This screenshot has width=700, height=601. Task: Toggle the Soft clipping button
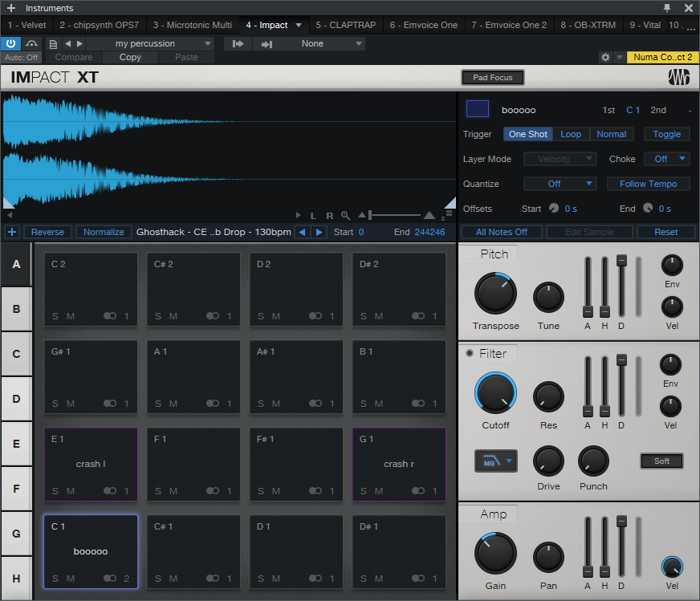click(661, 461)
